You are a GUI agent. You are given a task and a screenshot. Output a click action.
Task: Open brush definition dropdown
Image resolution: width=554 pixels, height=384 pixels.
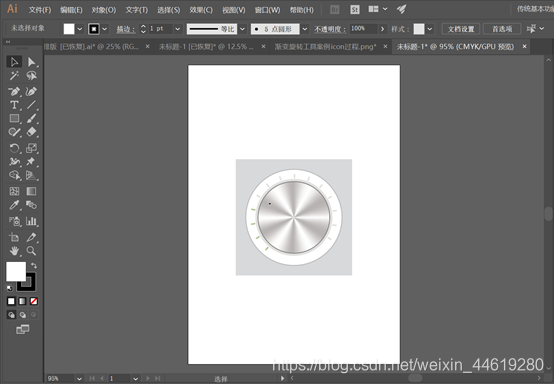(305, 29)
